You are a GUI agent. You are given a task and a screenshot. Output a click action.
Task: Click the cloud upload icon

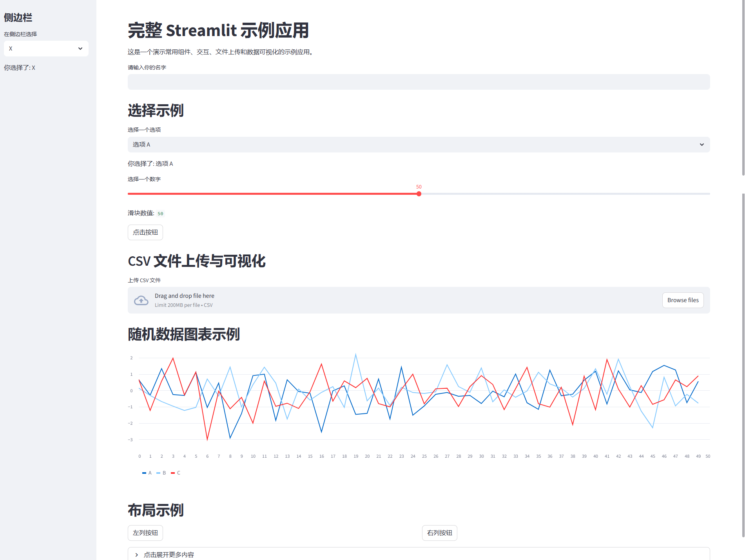coord(141,301)
